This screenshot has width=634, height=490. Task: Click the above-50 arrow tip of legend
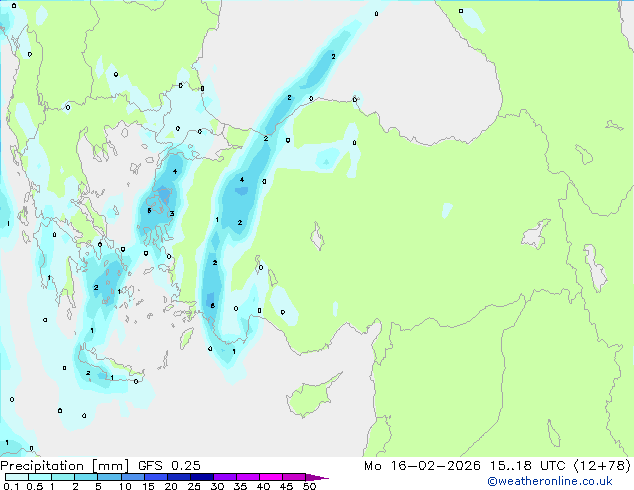click(x=317, y=477)
